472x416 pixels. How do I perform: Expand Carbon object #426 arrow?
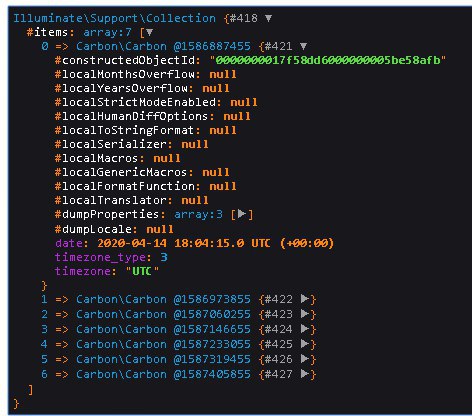tap(305, 359)
